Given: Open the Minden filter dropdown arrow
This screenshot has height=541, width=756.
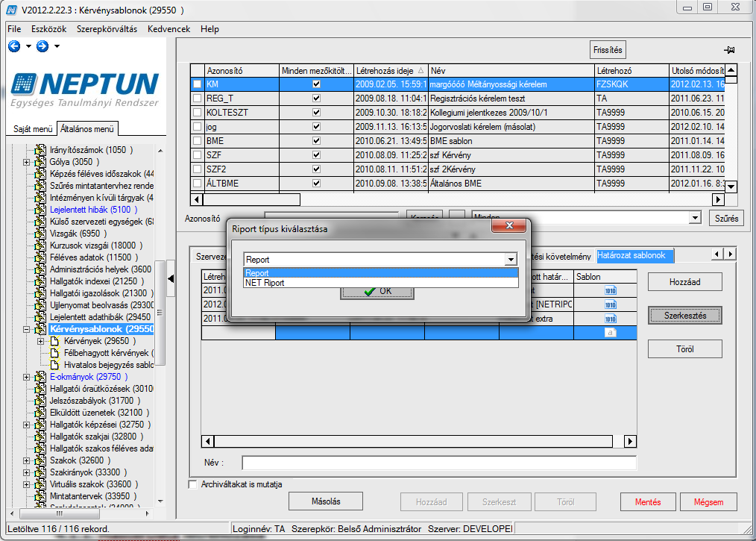Looking at the screenshot, I should (694, 218).
